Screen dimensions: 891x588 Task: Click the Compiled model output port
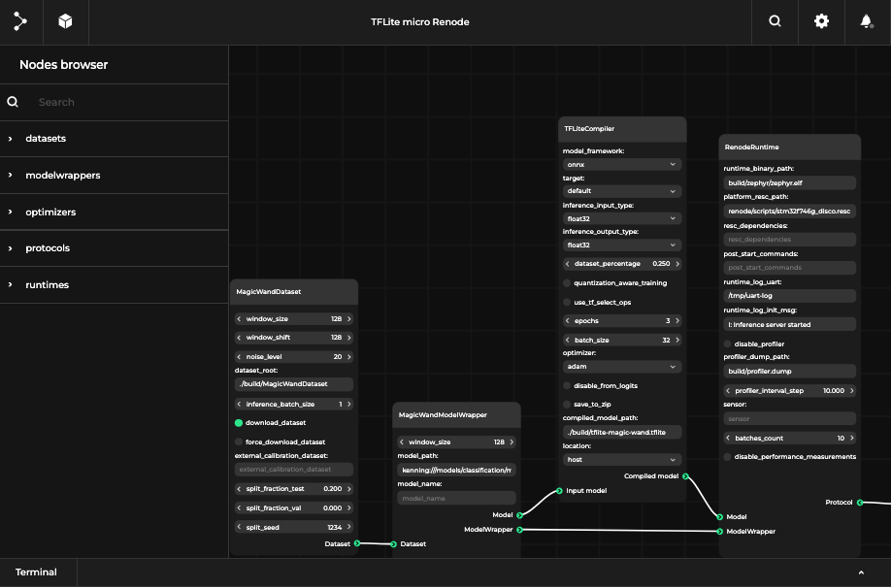point(685,476)
